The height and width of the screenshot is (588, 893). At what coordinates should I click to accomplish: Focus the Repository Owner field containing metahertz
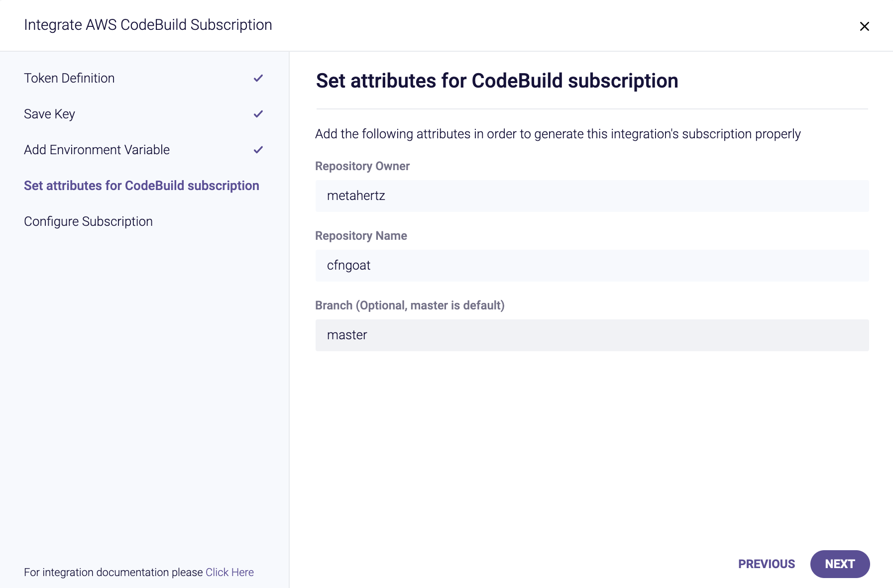pos(592,196)
